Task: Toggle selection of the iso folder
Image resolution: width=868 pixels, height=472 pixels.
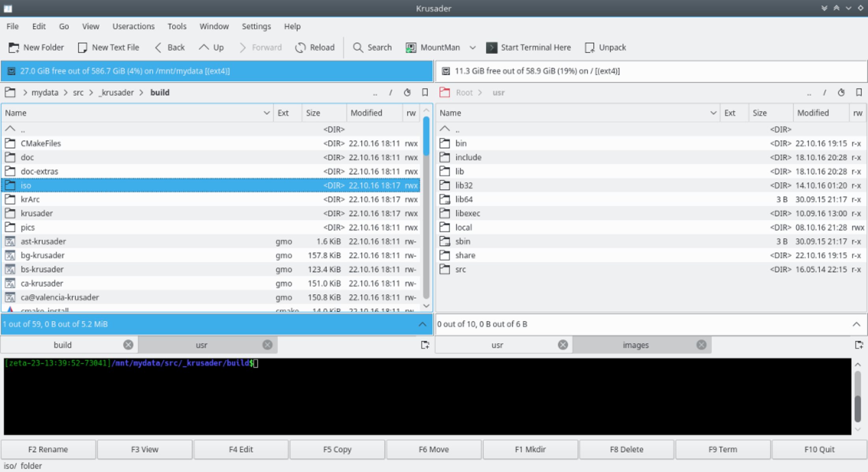Action: click(26, 185)
